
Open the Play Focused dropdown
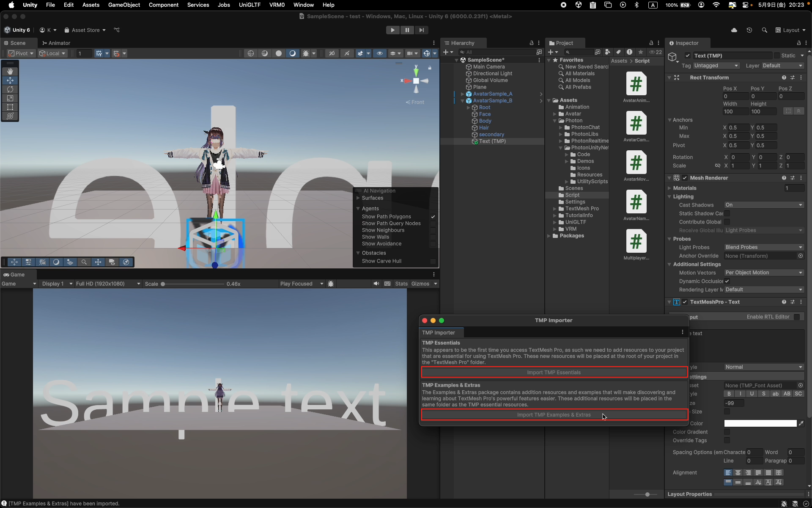(x=302, y=284)
